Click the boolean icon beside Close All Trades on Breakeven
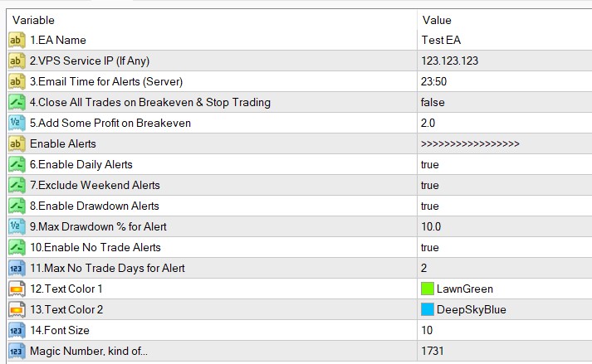 [17, 102]
